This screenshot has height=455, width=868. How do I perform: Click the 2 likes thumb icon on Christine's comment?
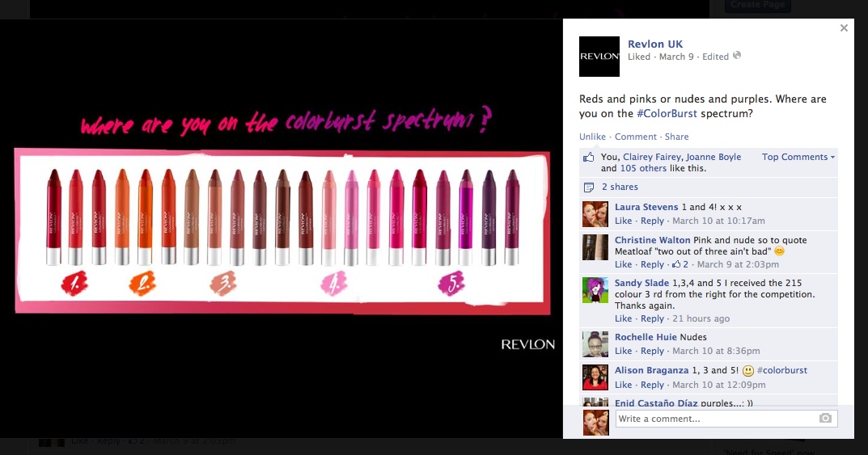[x=676, y=264]
